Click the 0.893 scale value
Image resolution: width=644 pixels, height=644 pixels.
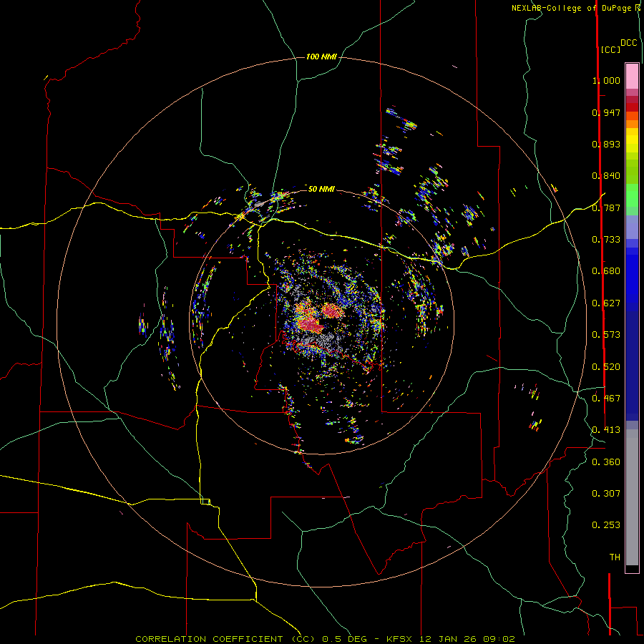[606, 144]
